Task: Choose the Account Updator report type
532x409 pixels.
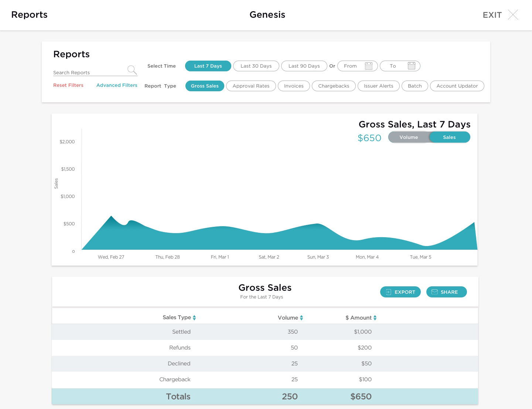Action: pyautogui.click(x=457, y=86)
